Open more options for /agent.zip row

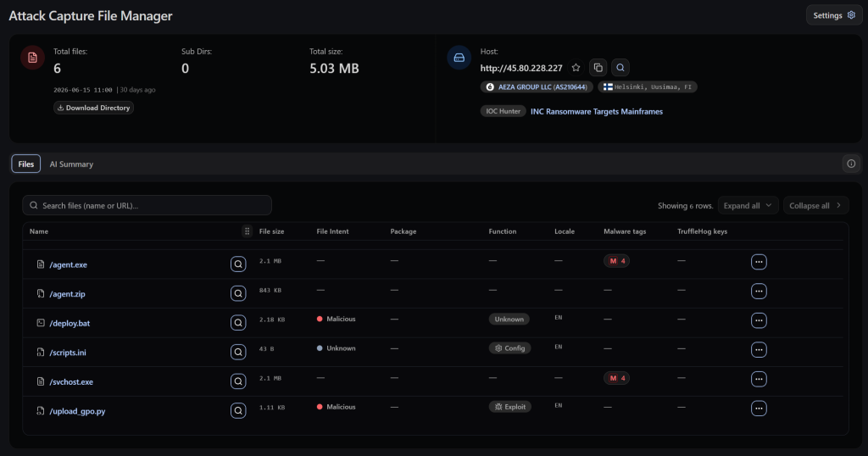coord(759,291)
